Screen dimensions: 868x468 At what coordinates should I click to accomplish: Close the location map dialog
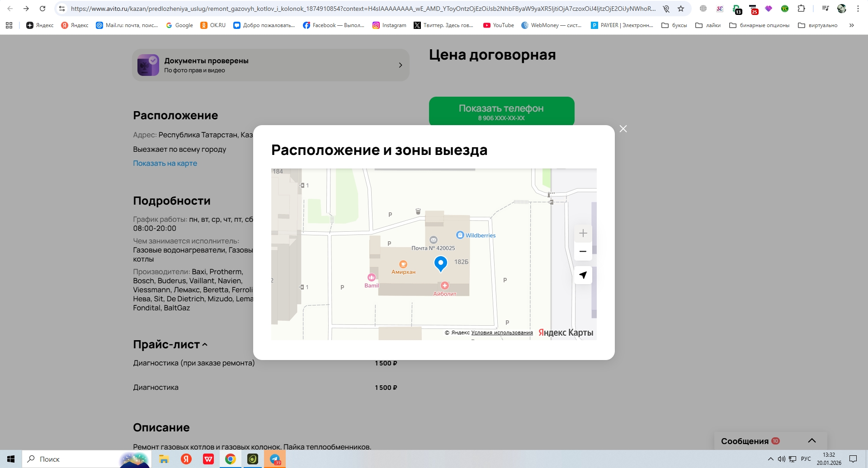623,129
